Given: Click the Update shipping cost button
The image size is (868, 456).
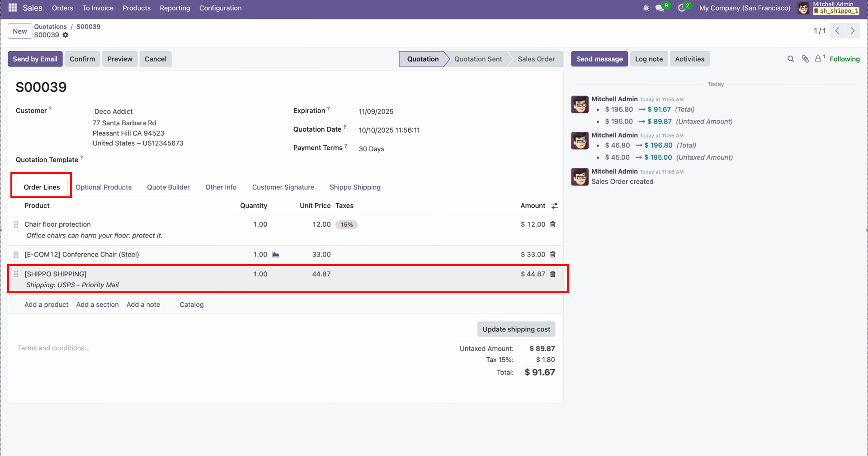Looking at the screenshot, I should point(516,329).
